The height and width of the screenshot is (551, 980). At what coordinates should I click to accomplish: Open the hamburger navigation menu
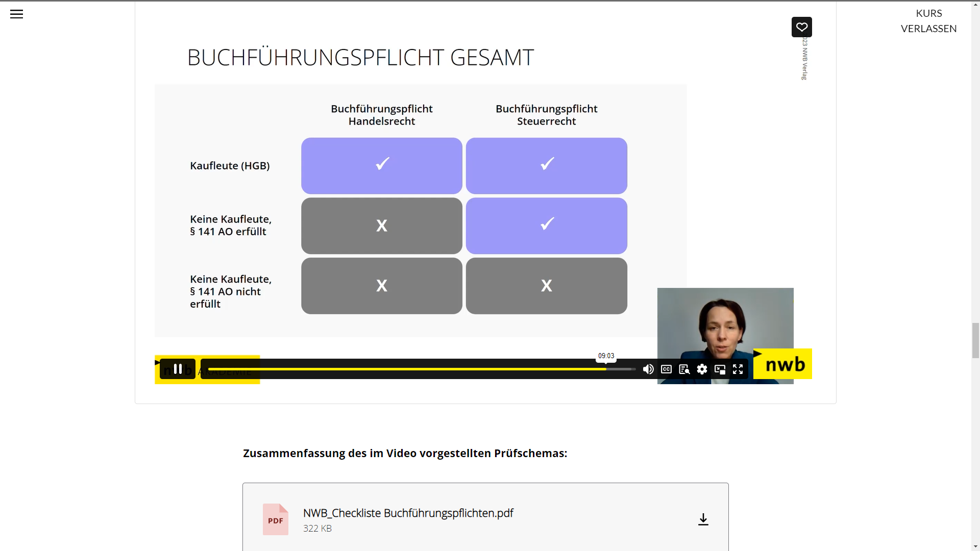coord(16,14)
